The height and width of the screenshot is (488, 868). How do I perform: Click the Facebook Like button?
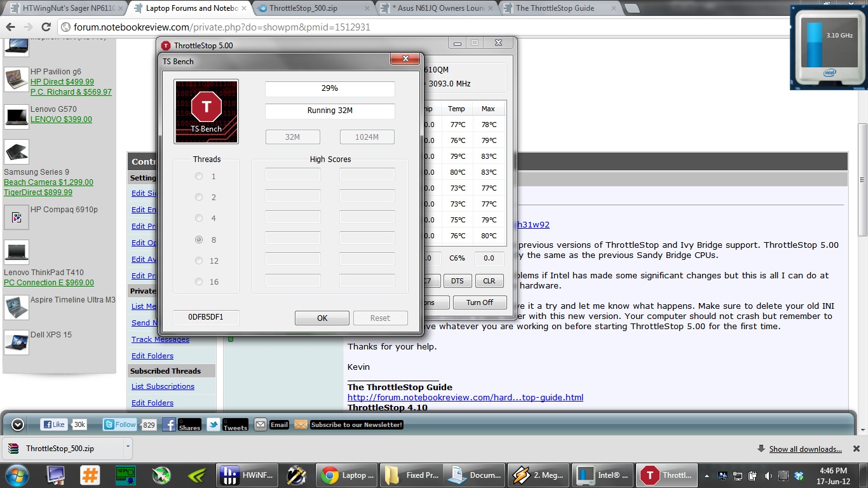tap(53, 424)
